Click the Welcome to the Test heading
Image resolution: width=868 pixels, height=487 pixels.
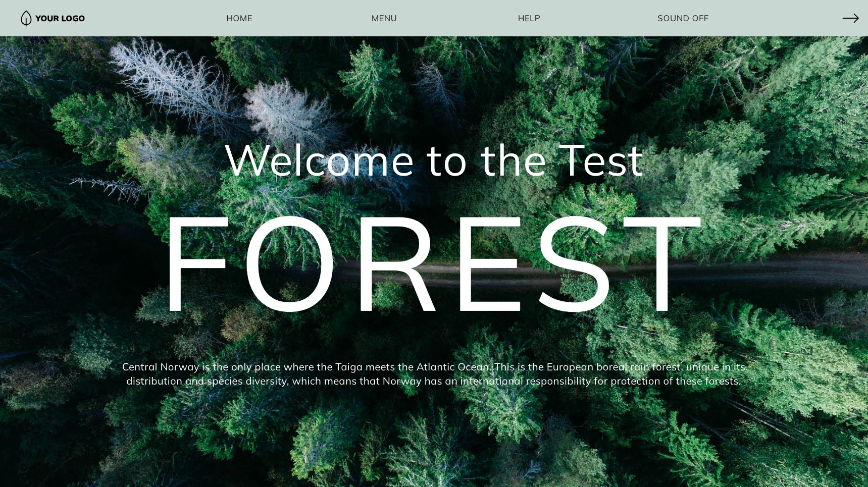pyautogui.click(x=434, y=161)
